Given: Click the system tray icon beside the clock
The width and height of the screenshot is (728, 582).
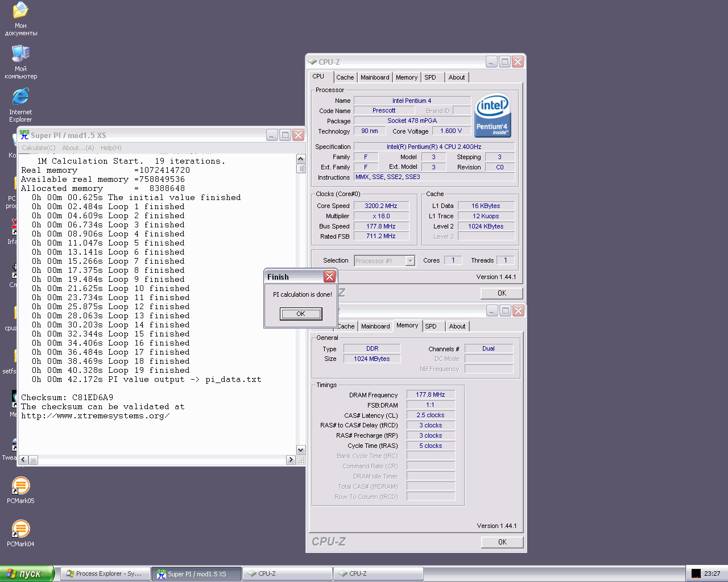Looking at the screenshot, I should pyautogui.click(x=696, y=573).
